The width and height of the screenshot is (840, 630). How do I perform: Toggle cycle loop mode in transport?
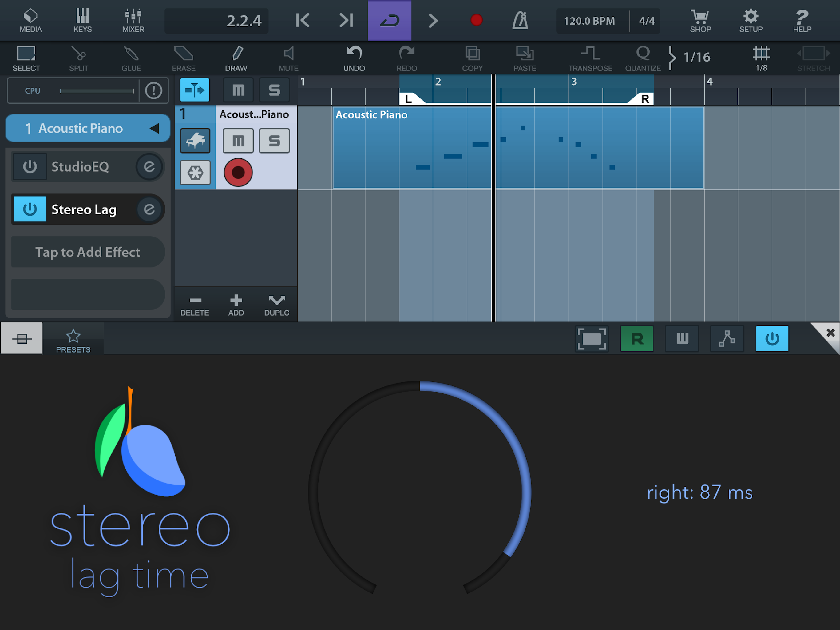389,21
